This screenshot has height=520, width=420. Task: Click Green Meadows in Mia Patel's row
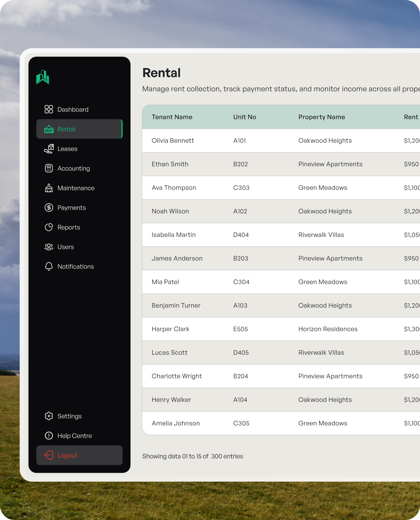tap(323, 282)
